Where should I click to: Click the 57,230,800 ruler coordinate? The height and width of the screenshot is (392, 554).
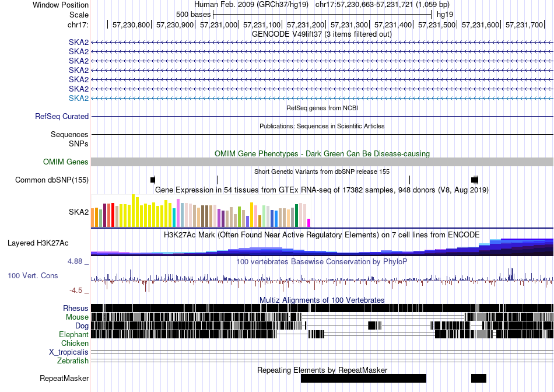point(131,24)
